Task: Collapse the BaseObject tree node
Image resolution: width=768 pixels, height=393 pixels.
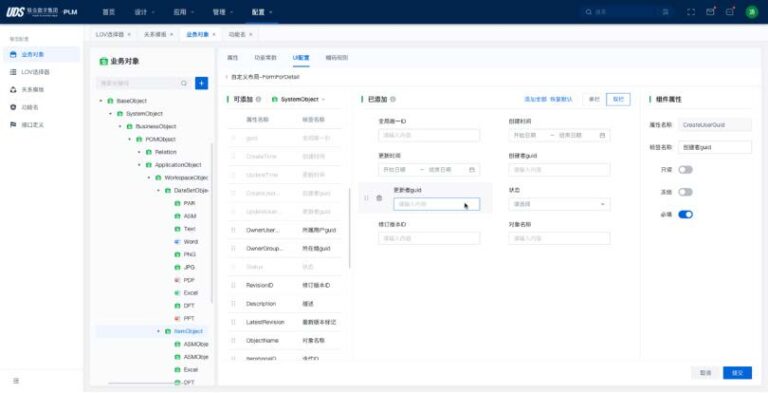Action: click(101, 101)
